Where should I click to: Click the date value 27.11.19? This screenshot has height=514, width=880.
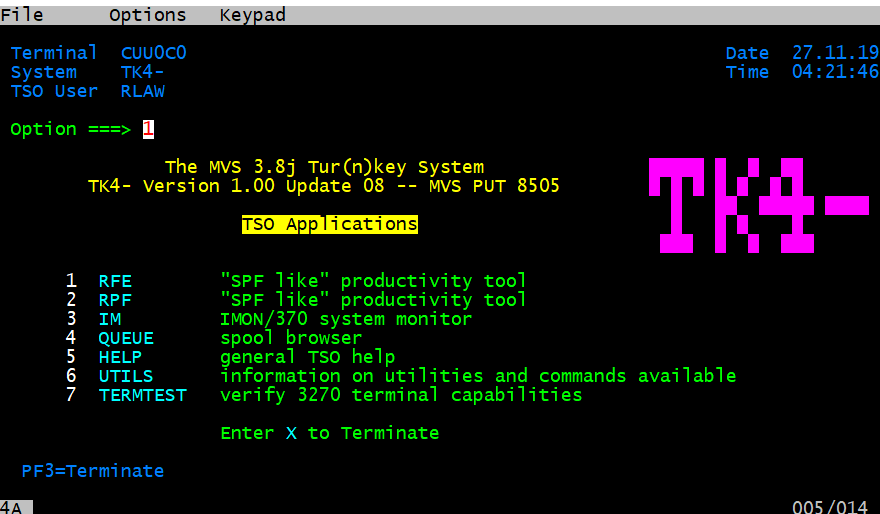pyautogui.click(x=836, y=53)
